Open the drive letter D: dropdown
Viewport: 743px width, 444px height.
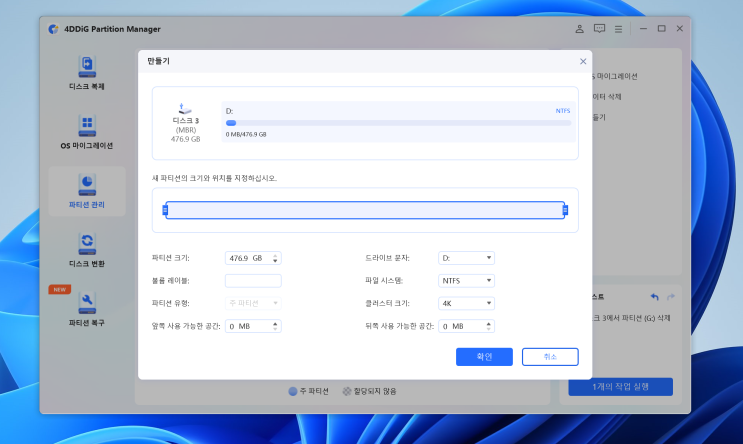coord(466,258)
